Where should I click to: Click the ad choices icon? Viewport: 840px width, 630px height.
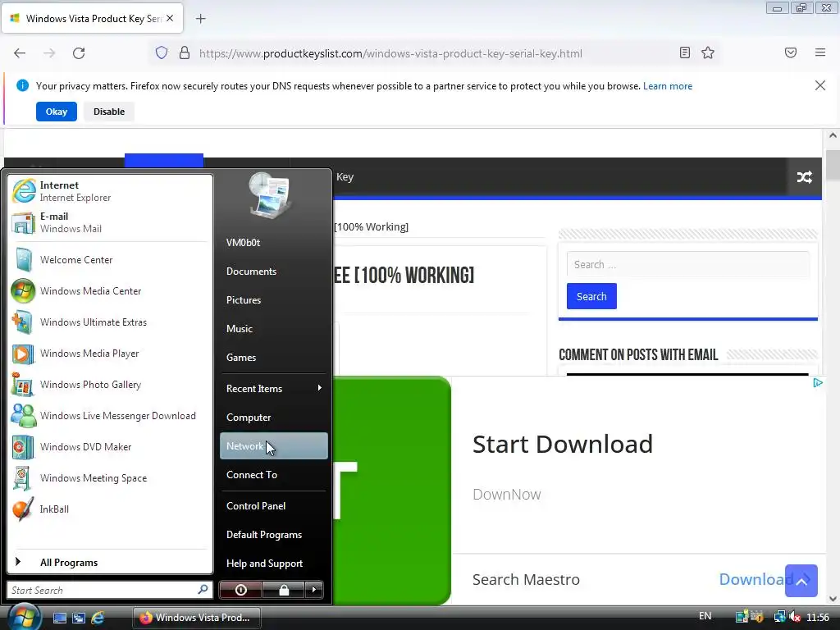(818, 382)
